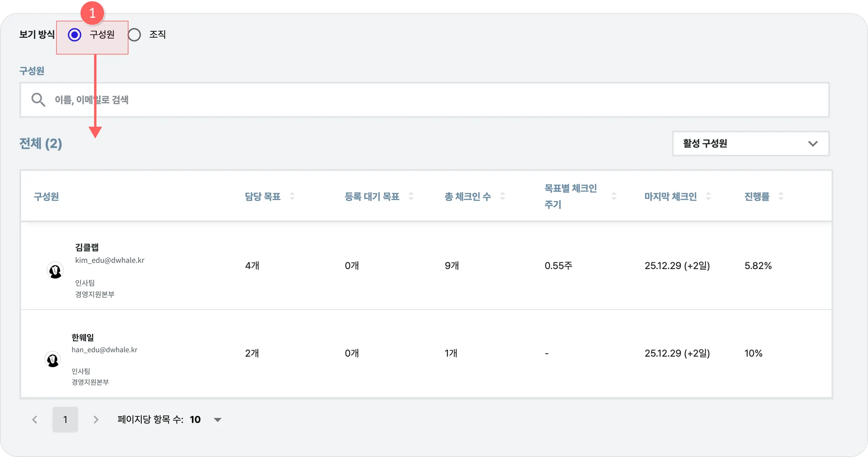Click 김클랩's 5.82% progress value

(758, 266)
